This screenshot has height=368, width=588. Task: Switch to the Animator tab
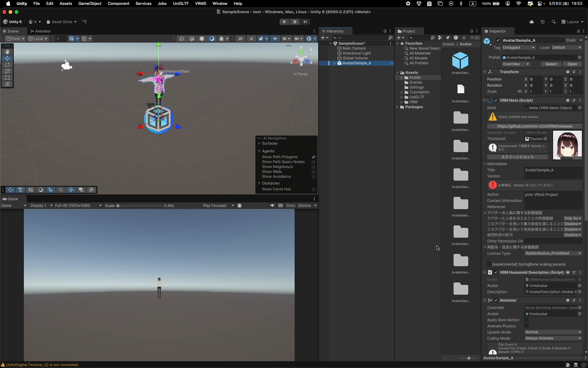pos(41,31)
